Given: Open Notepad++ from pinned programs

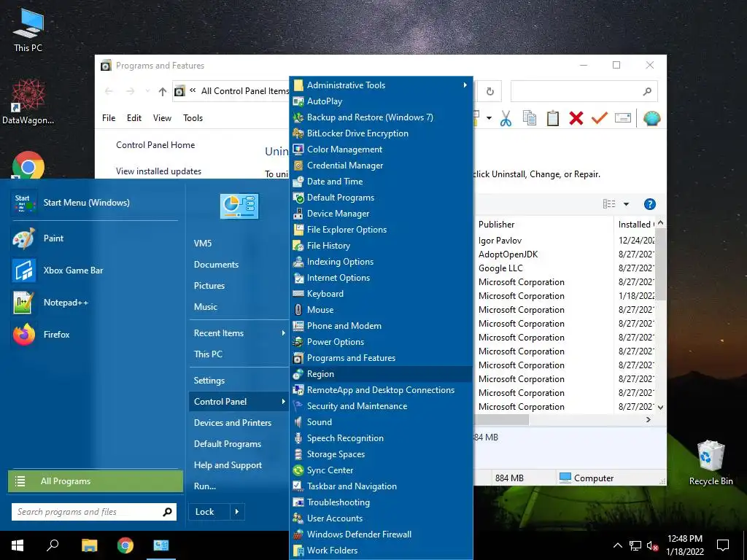Looking at the screenshot, I should click(x=94, y=303).
